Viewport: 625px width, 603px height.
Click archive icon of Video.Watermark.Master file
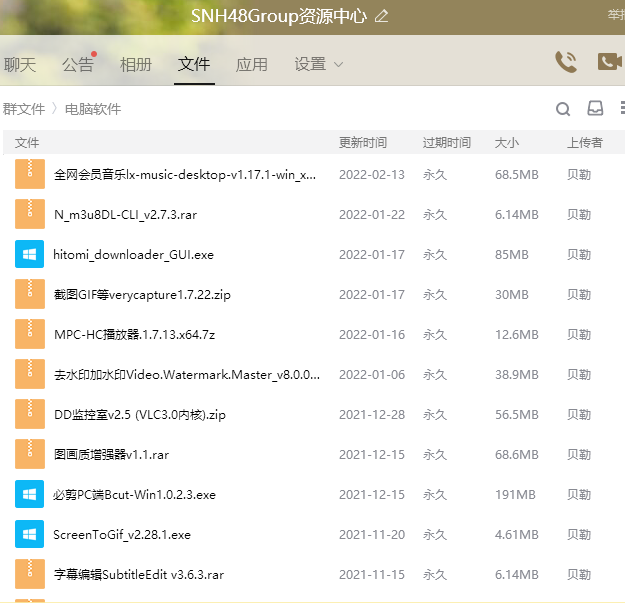[30, 374]
